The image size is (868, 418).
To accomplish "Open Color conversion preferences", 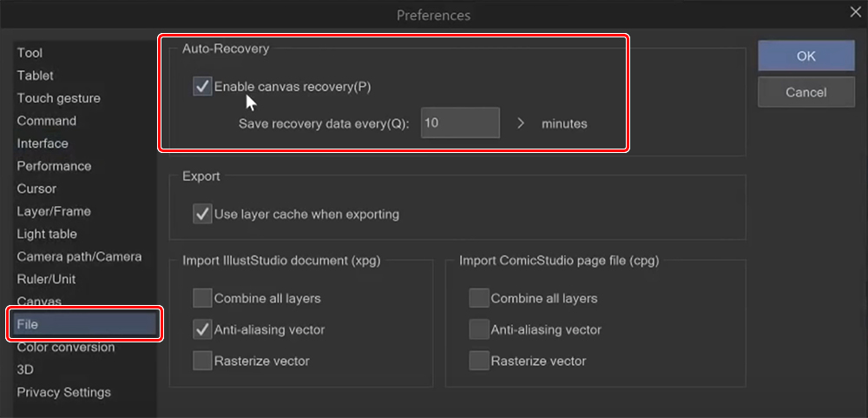I will pyautogui.click(x=66, y=347).
